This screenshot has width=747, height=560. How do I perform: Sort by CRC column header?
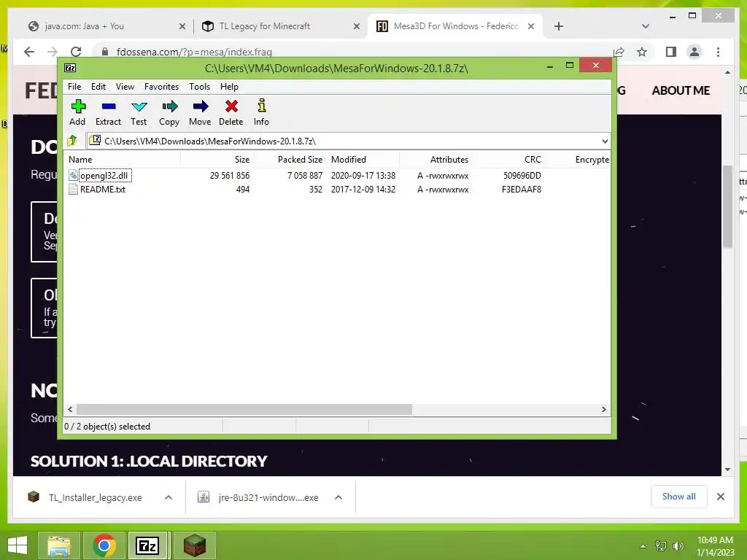508,160
